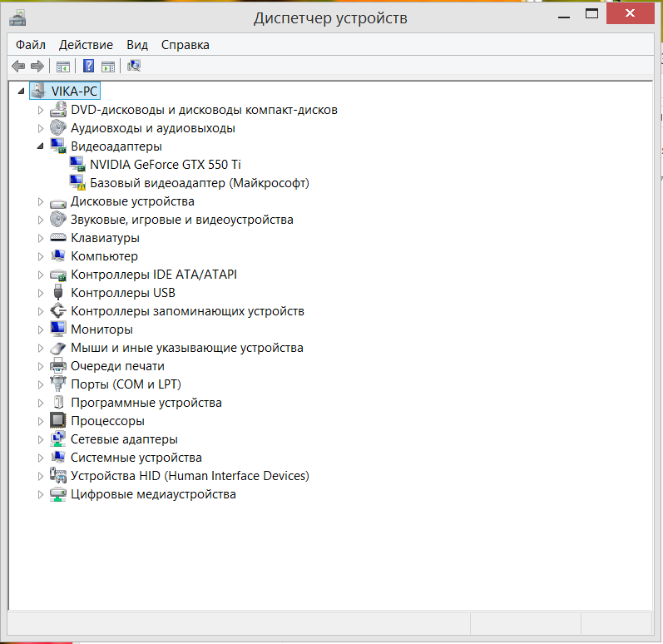Expand the Компьютер category
The height and width of the screenshot is (644, 663).
[40, 256]
